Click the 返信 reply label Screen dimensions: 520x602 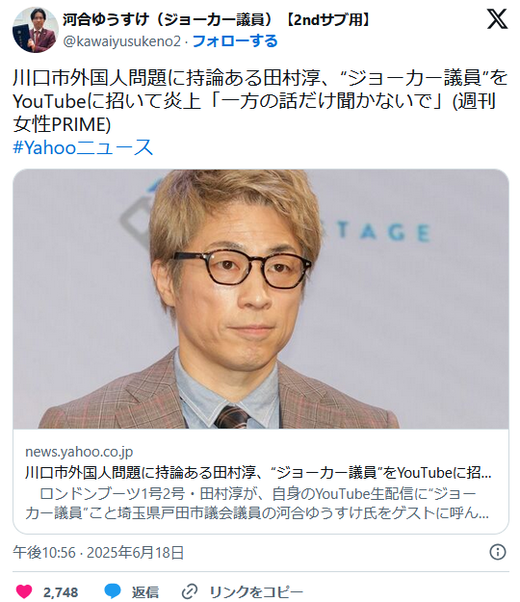(145, 592)
